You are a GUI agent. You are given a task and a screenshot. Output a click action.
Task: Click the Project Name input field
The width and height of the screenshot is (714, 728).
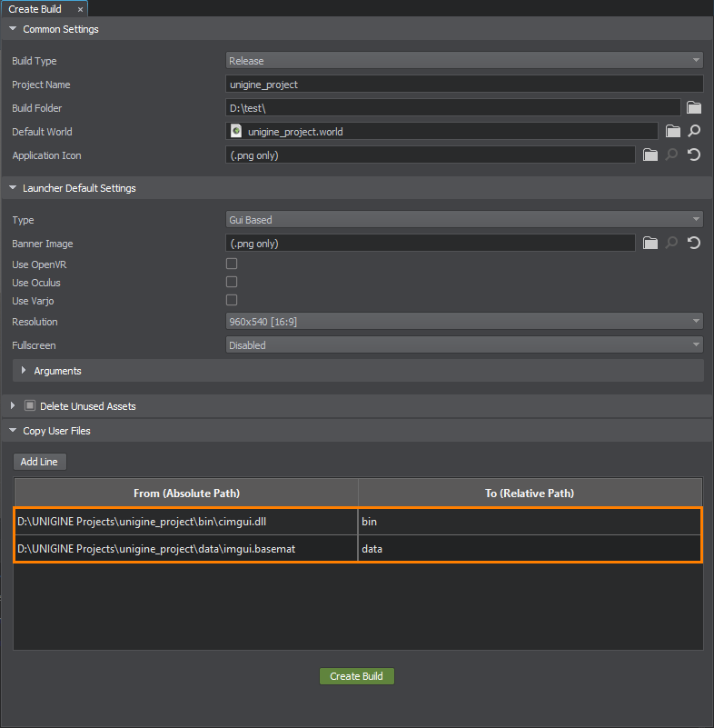coord(464,85)
